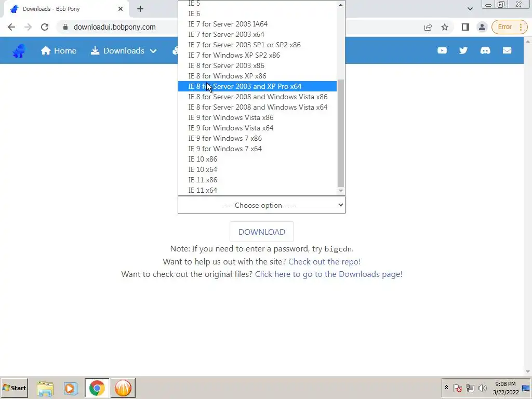This screenshot has width=532, height=399.
Task: Select IE 10 x86 option
Action: [x=257, y=159]
